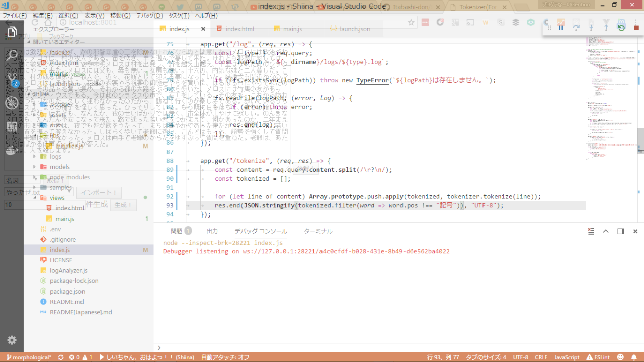This screenshot has height=362, width=644.
Task: Switch to the launch.json editor tab
Action: 354,29
